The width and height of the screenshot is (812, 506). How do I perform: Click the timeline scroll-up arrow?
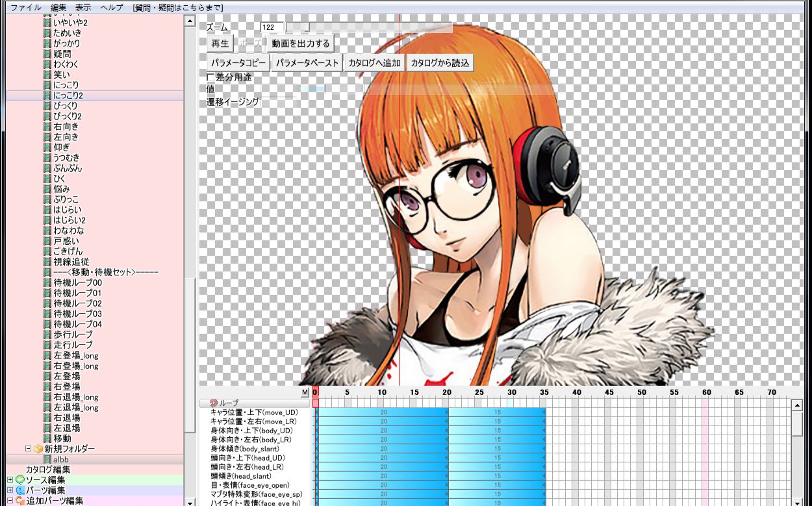click(x=797, y=405)
